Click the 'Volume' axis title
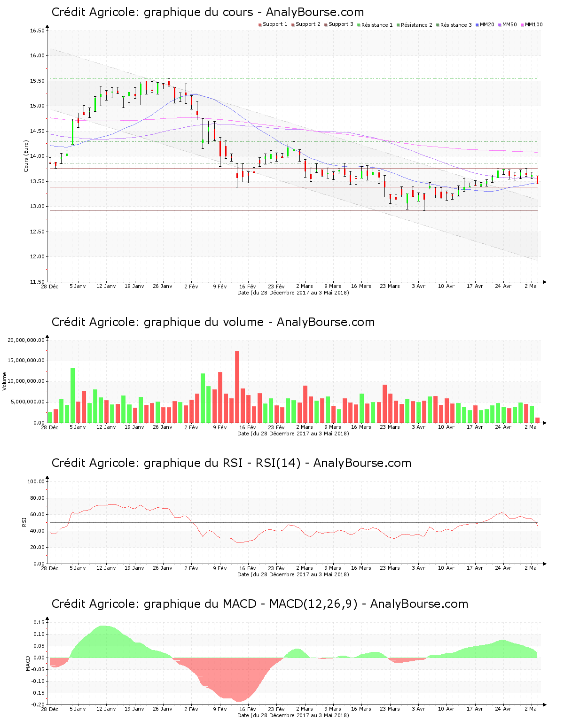Viewport: 564px width, 728px height. coord(5,381)
